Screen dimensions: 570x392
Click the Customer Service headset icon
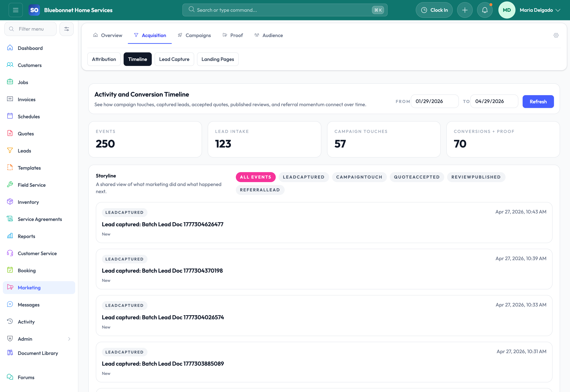(x=10, y=253)
